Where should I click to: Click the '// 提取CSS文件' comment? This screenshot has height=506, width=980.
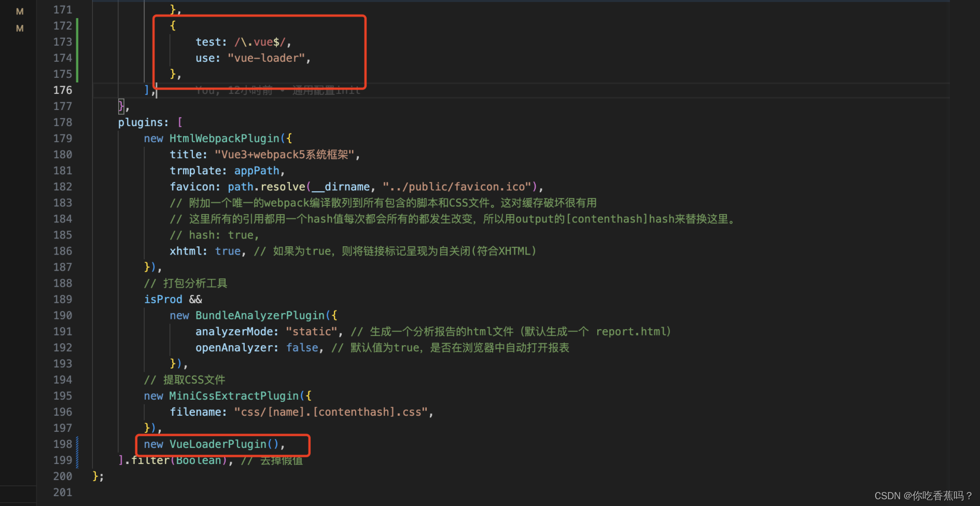point(184,379)
